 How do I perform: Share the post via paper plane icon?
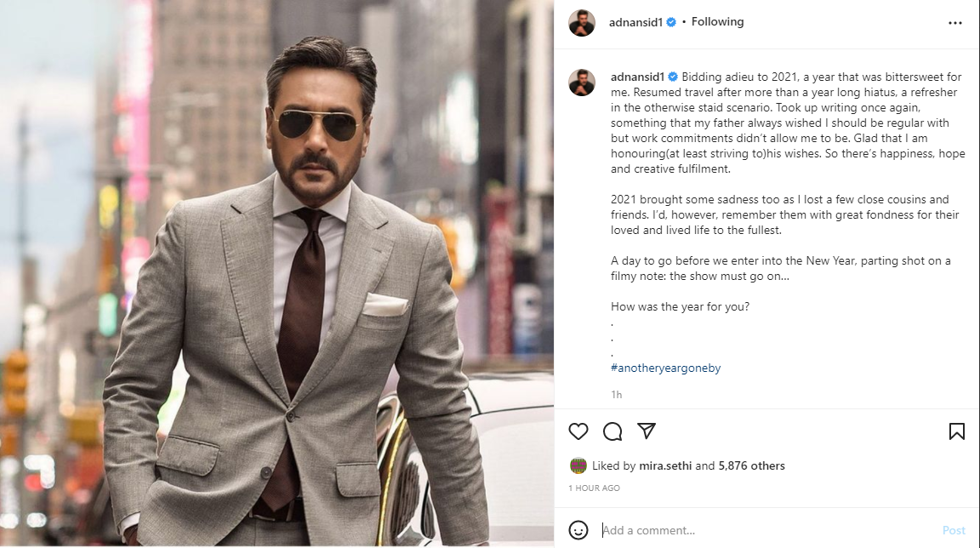(647, 431)
